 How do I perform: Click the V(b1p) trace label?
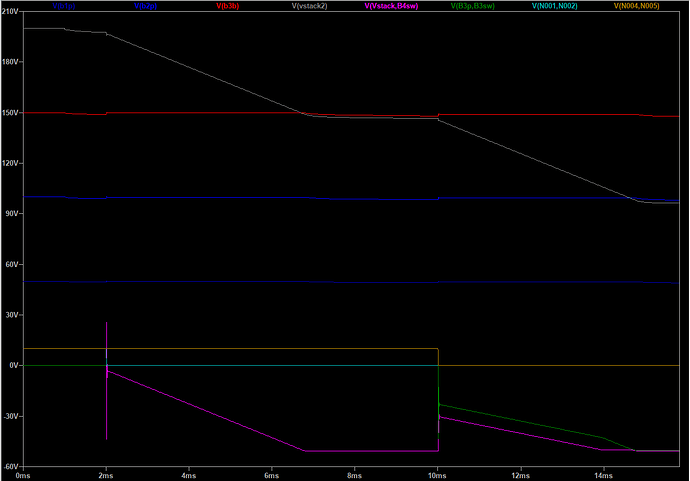click(x=64, y=6)
